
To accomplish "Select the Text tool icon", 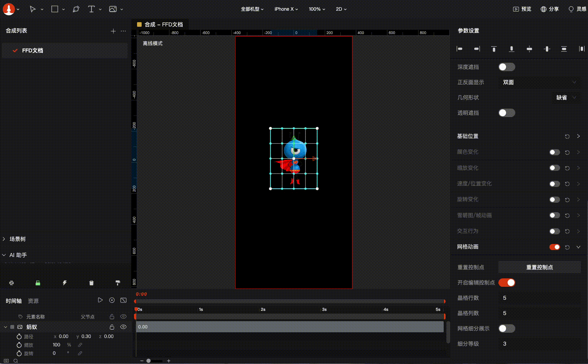I will point(91,9).
